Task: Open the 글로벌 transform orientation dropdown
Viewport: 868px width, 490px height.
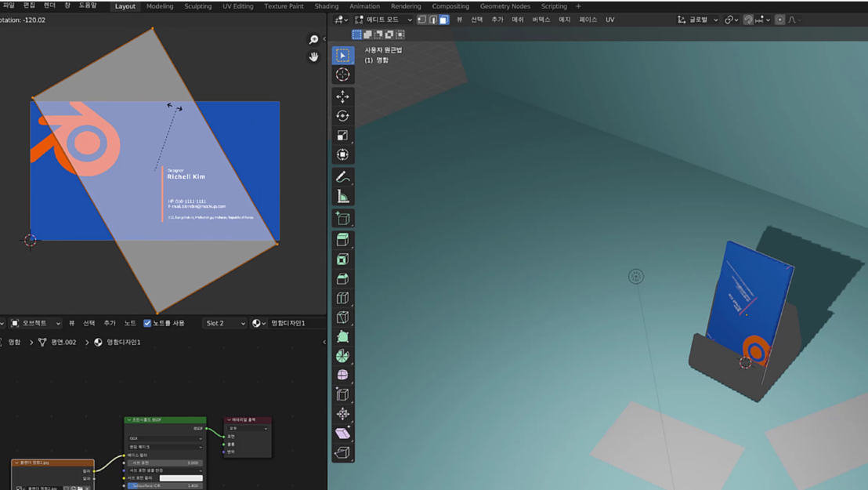Action: click(697, 20)
